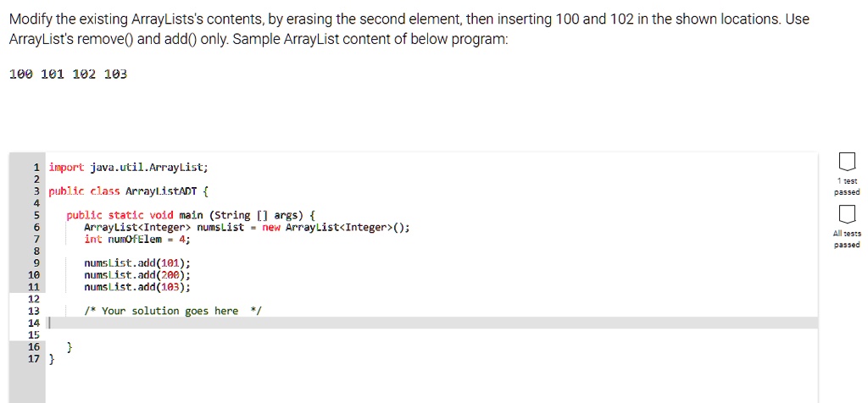Place cursor on empty line 14

pyautogui.click(x=431, y=323)
